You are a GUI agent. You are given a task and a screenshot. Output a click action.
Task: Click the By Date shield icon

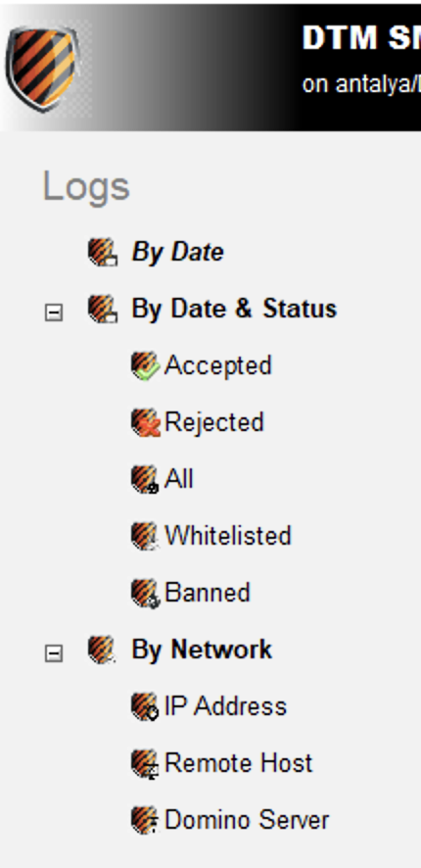(103, 252)
